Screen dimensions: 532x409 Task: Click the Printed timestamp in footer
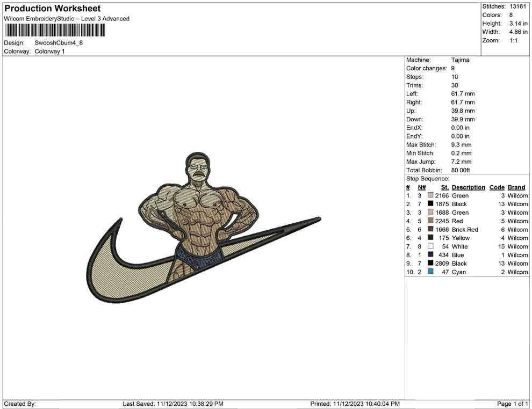pyautogui.click(x=355, y=404)
